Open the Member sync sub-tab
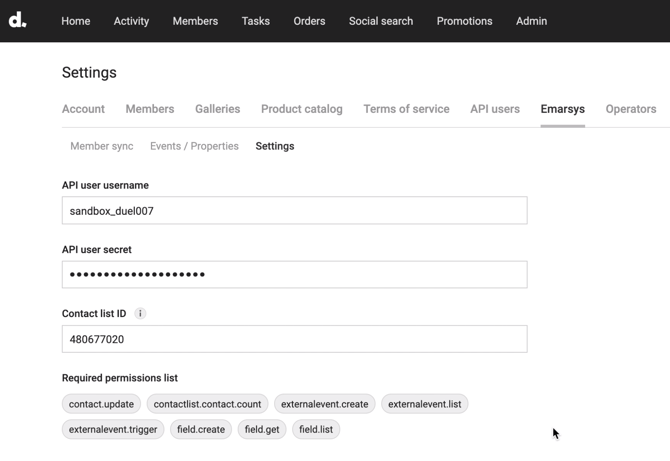Viewport: 670px width, 461px height. (101, 146)
